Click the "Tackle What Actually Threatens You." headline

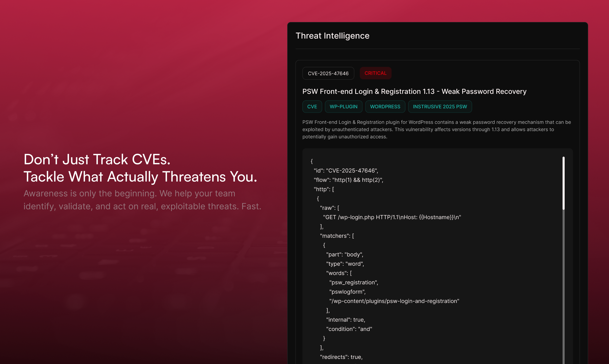[x=141, y=177]
